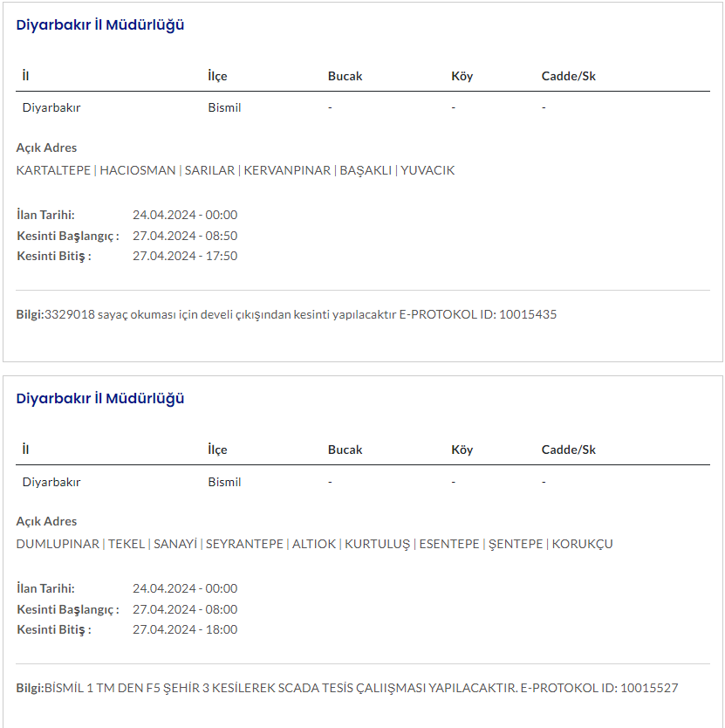Click the Bismil cell in the DUMLUPINAR outage table

224,482
